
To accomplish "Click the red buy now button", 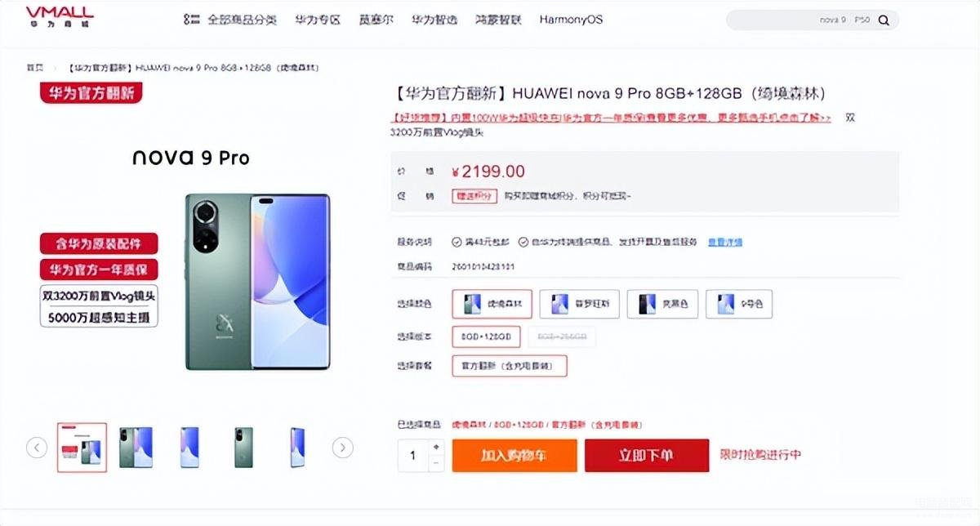I will click(646, 455).
